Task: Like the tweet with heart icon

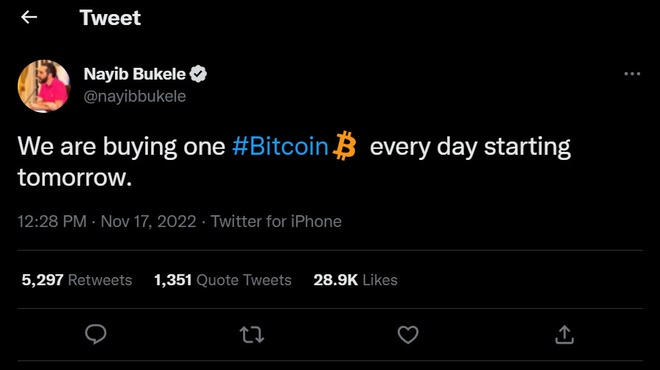Action: point(408,335)
